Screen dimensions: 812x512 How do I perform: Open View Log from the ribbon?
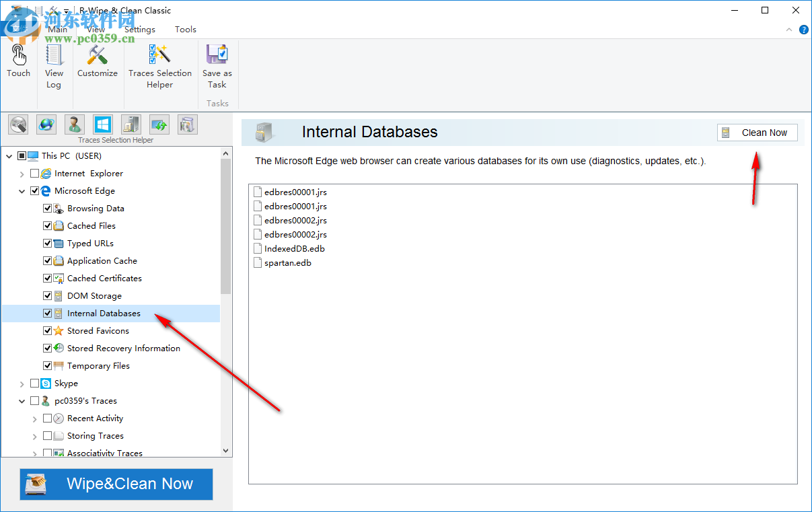[54, 66]
